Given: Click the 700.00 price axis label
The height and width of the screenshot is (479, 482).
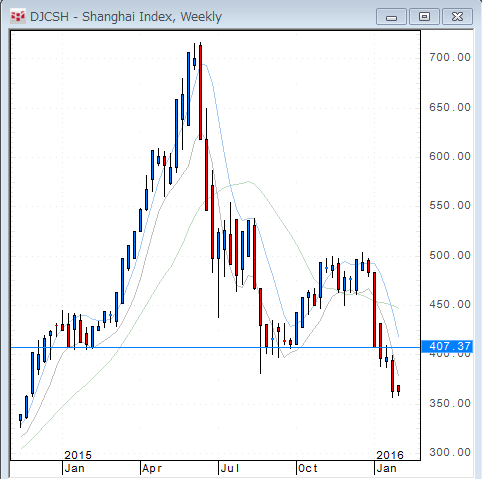Looking at the screenshot, I should coord(450,57).
